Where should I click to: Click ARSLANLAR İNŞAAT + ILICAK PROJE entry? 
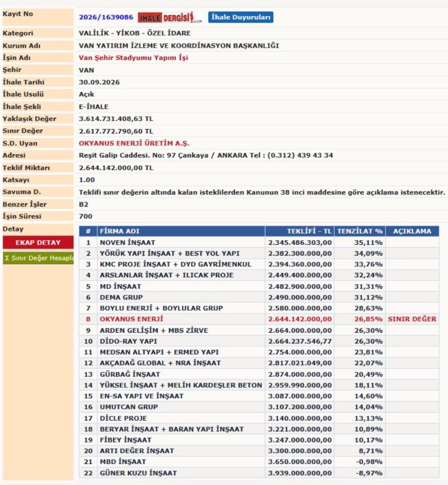coord(167,275)
